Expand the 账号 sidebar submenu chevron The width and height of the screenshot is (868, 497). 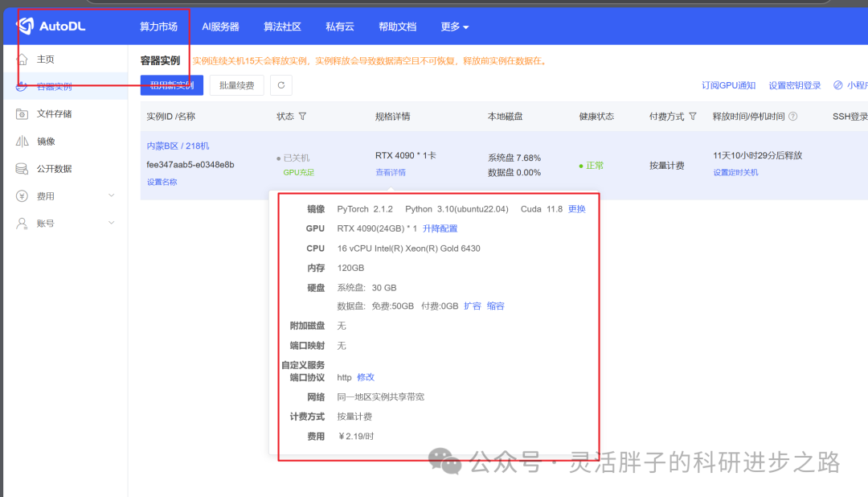coord(111,223)
